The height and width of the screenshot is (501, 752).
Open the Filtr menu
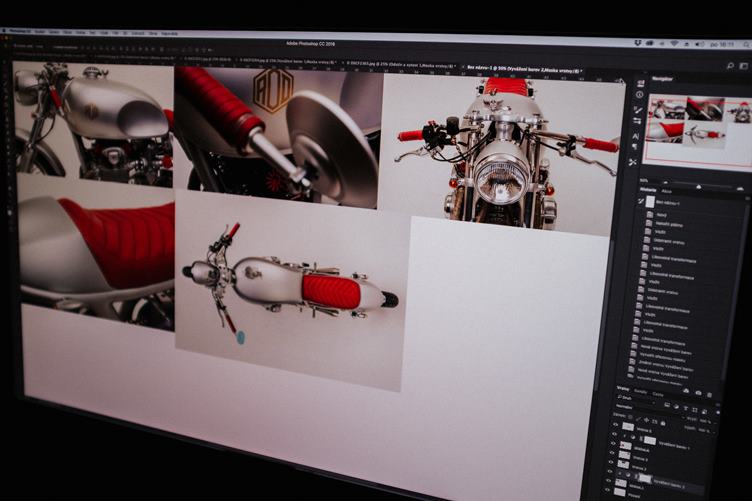coord(116,33)
